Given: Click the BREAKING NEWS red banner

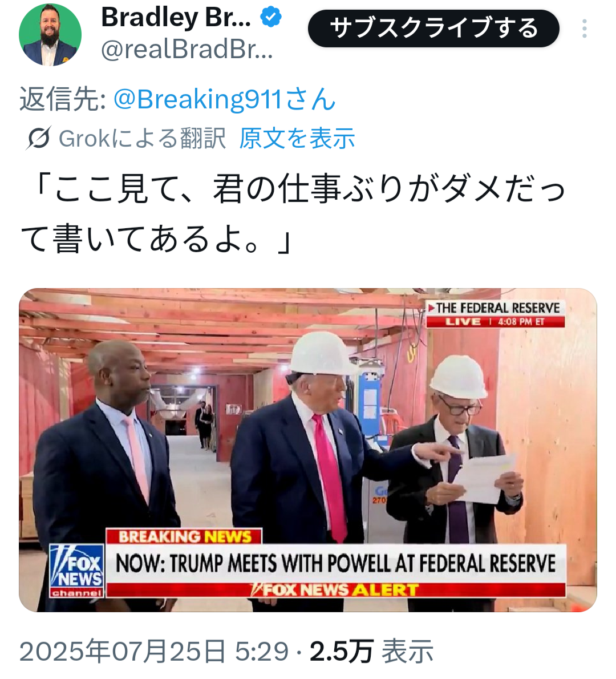Looking at the screenshot, I should coord(184,536).
